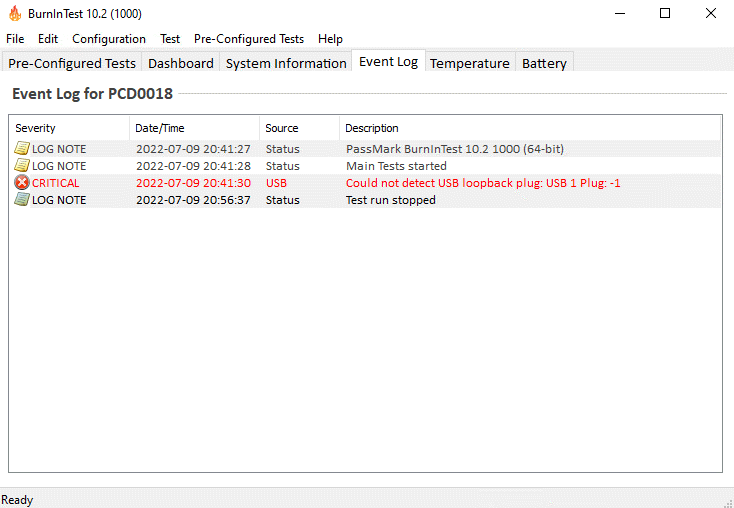Maximize the BurnInTest window
This screenshot has height=508, width=734.
tap(665, 14)
